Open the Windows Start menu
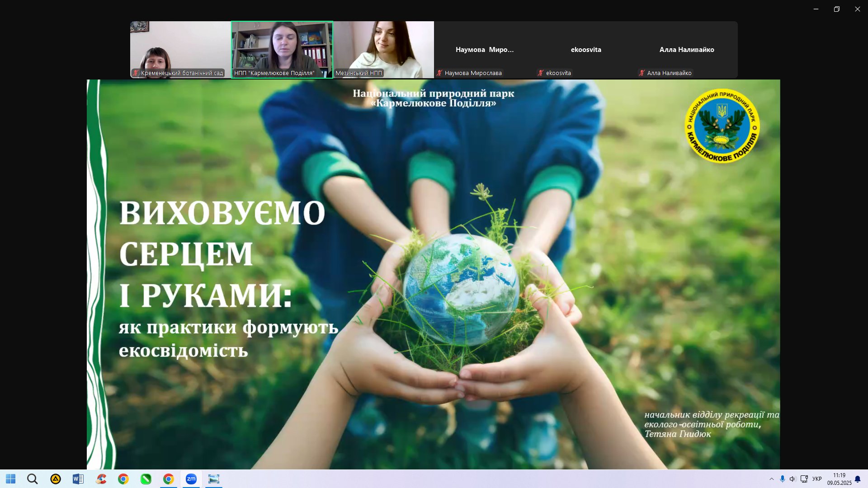This screenshot has width=868, height=488. click(x=10, y=479)
